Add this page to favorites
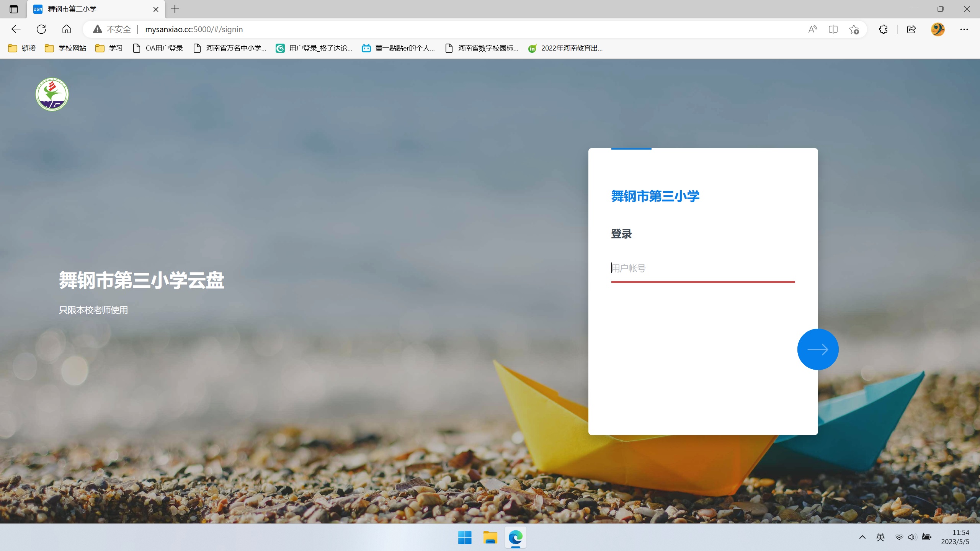Screen dimensions: 980x551 (x=854, y=29)
